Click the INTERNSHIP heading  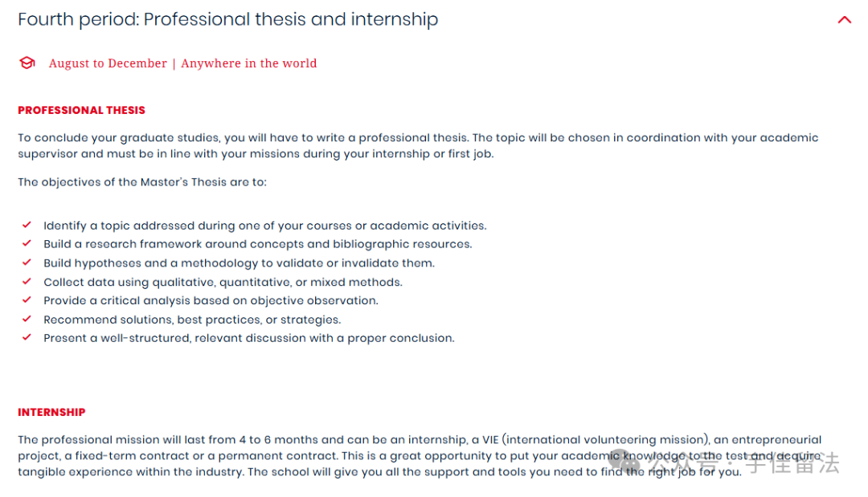click(x=51, y=412)
